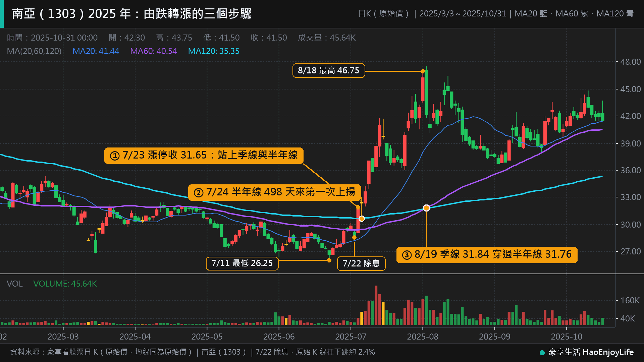Click the 2025-06 date axis label
644x362 pixels.
tap(279, 337)
